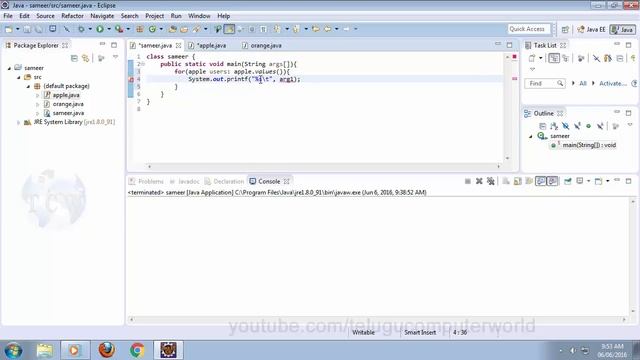This screenshot has width=640, height=360.
Task: Open Package Explorer view menu
Action: pos(116,58)
